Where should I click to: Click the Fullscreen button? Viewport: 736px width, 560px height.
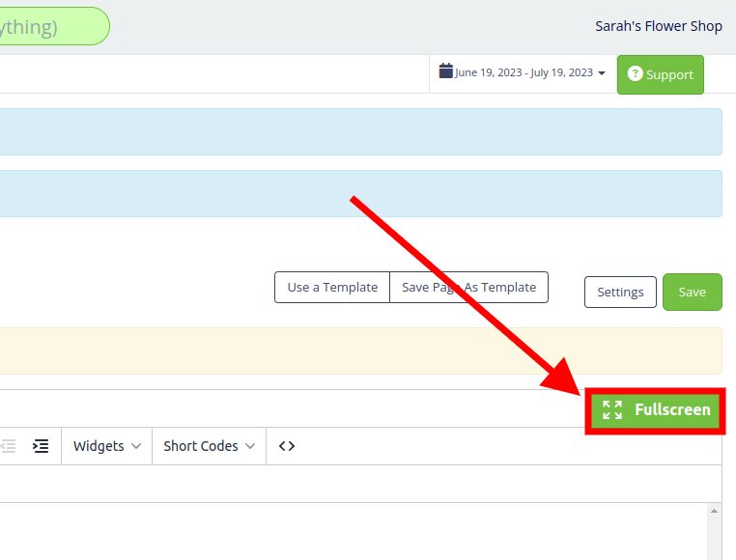pyautogui.click(x=655, y=410)
